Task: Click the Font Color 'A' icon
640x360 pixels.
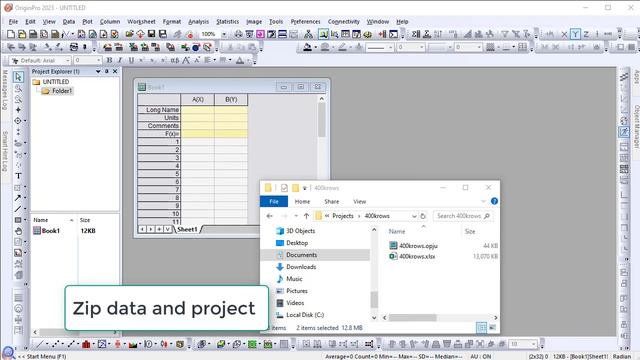Action: pos(240,60)
